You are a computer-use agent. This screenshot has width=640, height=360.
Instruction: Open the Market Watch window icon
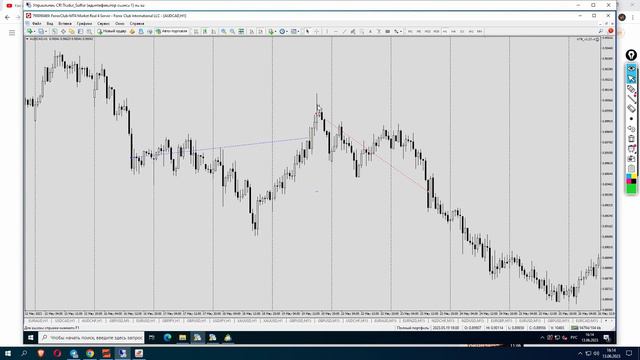[54, 31]
